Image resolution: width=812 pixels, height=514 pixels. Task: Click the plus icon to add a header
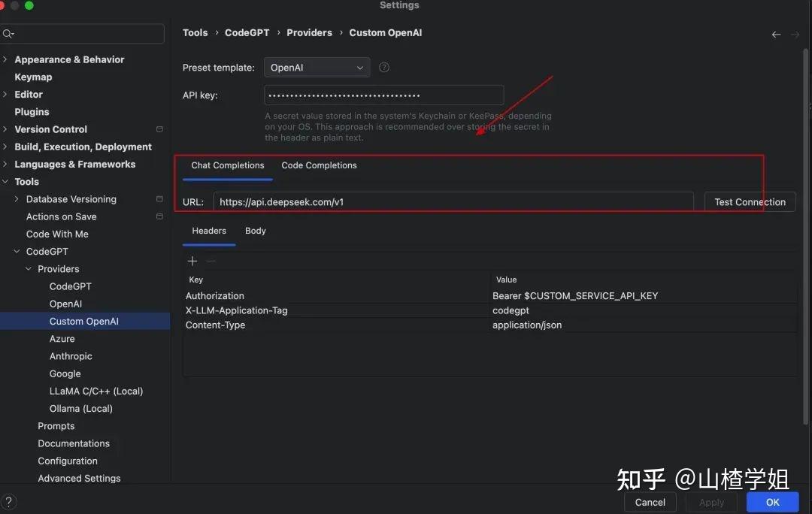click(x=192, y=261)
